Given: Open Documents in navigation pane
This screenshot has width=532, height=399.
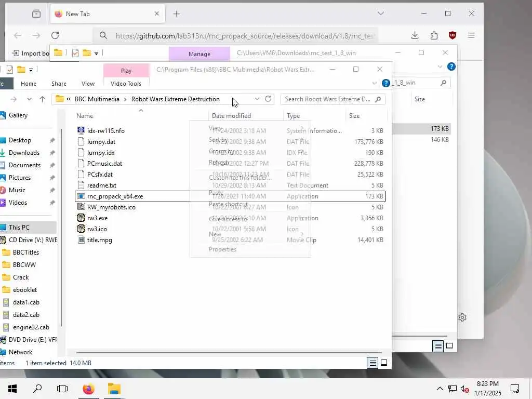Looking at the screenshot, I should [24, 165].
